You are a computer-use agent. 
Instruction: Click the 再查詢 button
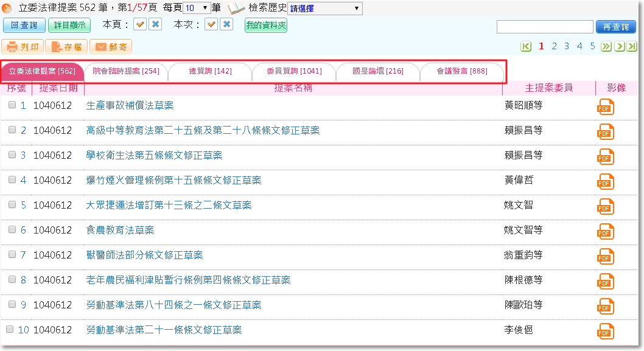[x=615, y=27]
